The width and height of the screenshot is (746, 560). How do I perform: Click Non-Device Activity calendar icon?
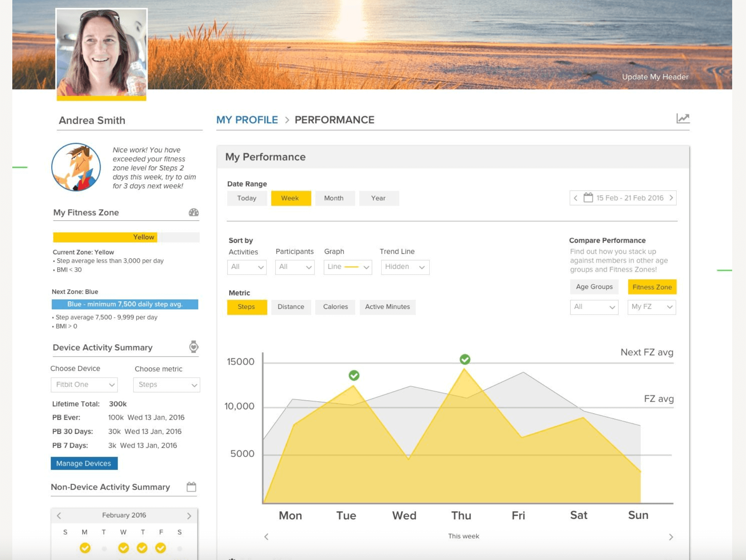191,487
